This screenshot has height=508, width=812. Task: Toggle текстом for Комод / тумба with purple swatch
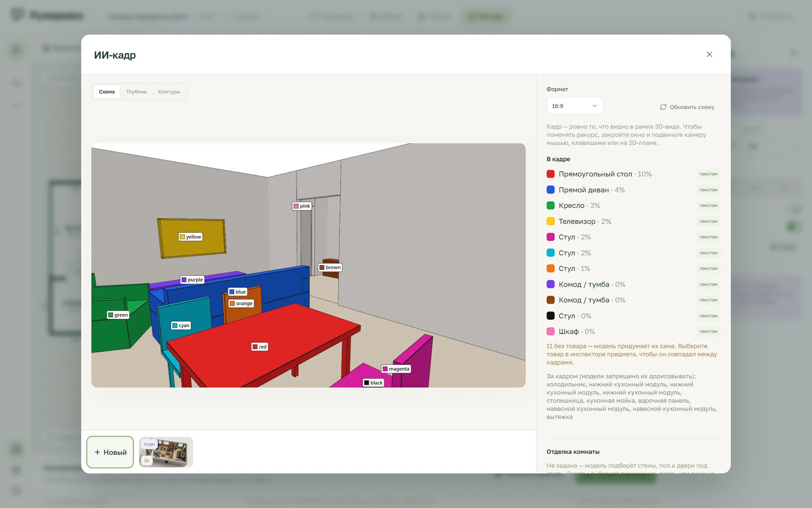coord(708,284)
